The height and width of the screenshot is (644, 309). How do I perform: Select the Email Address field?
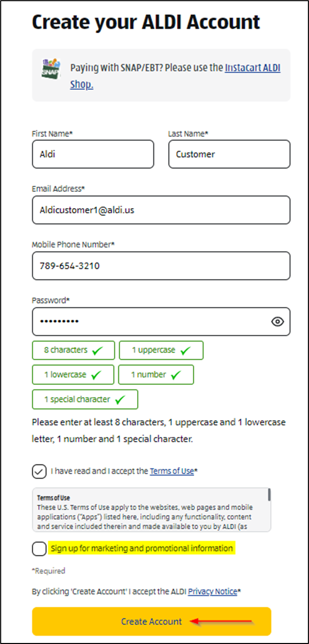click(161, 210)
